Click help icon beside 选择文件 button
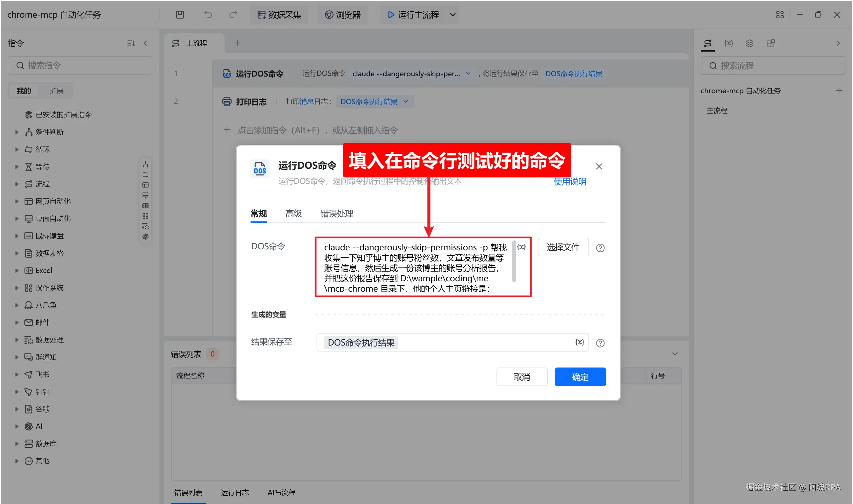The image size is (853, 504). [x=600, y=248]
